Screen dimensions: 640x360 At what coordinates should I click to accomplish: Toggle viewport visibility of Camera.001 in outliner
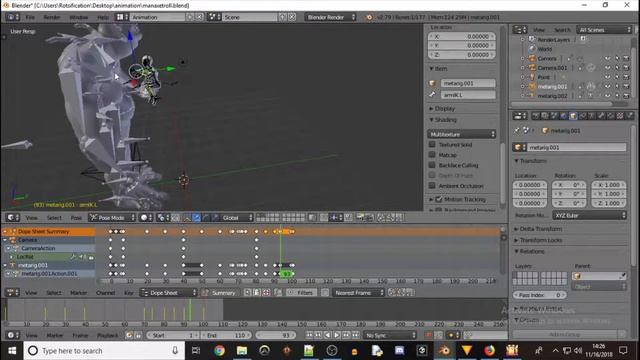coord(608,68)
